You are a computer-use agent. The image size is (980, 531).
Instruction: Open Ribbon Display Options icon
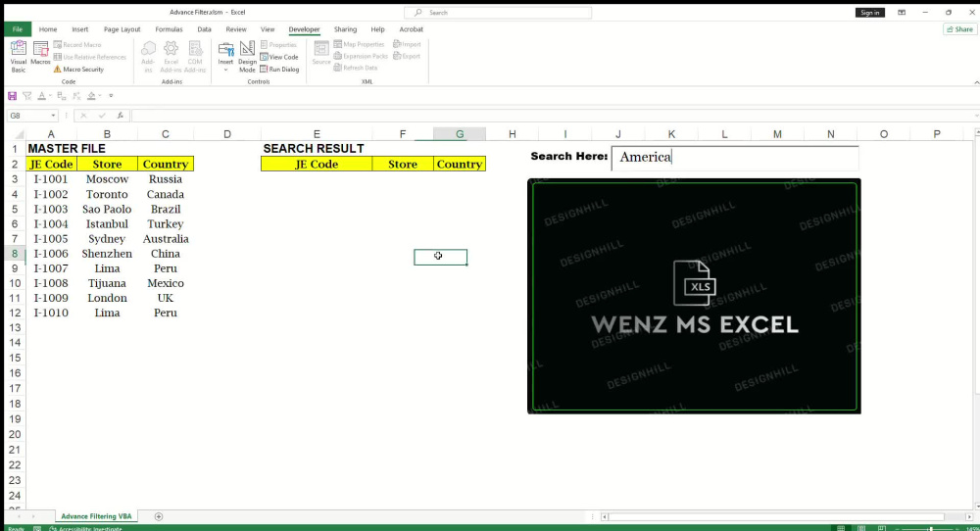point(902,13)
